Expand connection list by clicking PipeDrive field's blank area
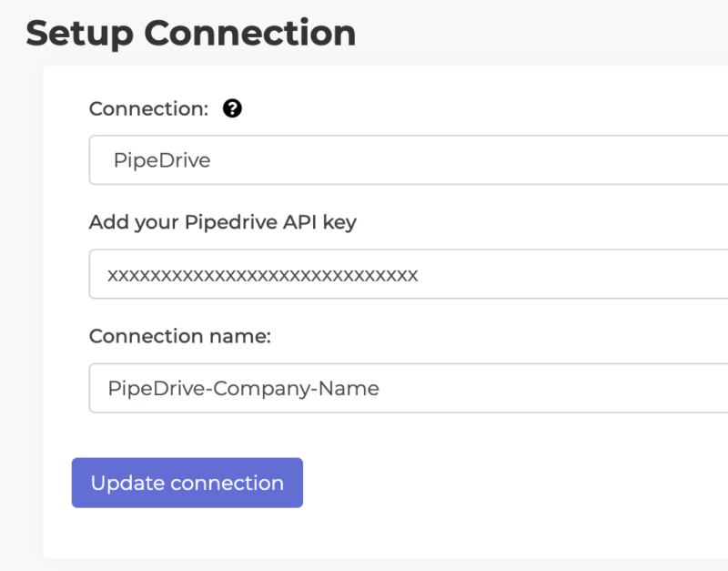Screen dimensions: 728x571 [469, 159]
